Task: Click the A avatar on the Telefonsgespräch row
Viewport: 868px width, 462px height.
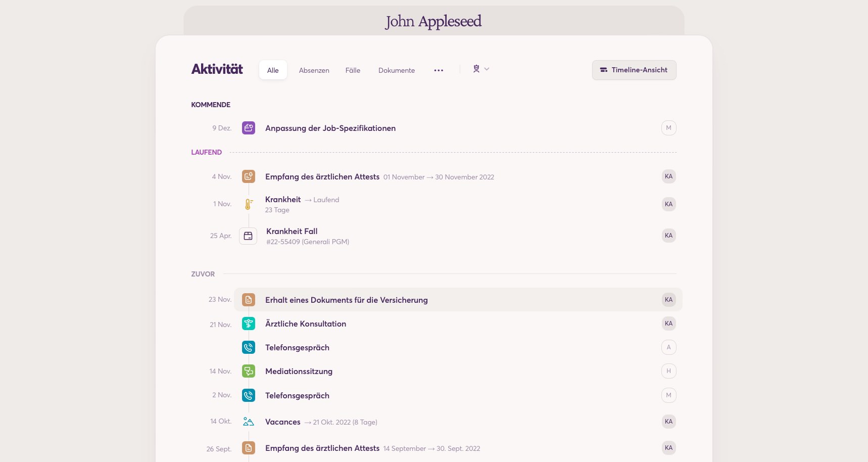Action: click(668, 347)
